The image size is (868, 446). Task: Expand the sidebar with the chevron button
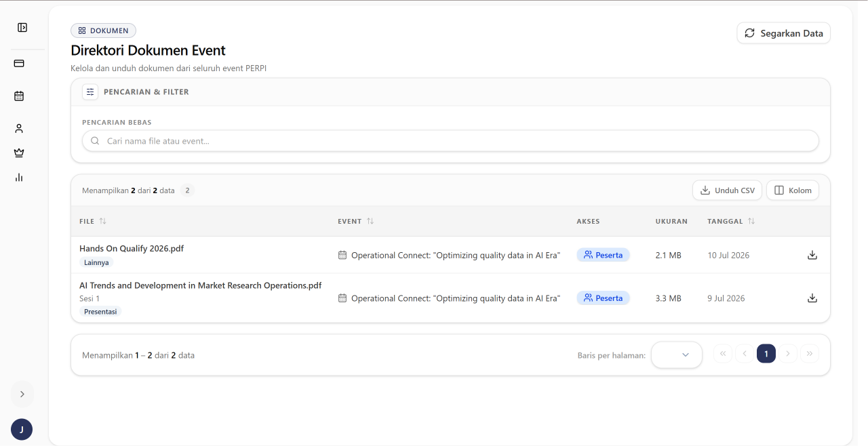tap(22, 394)
